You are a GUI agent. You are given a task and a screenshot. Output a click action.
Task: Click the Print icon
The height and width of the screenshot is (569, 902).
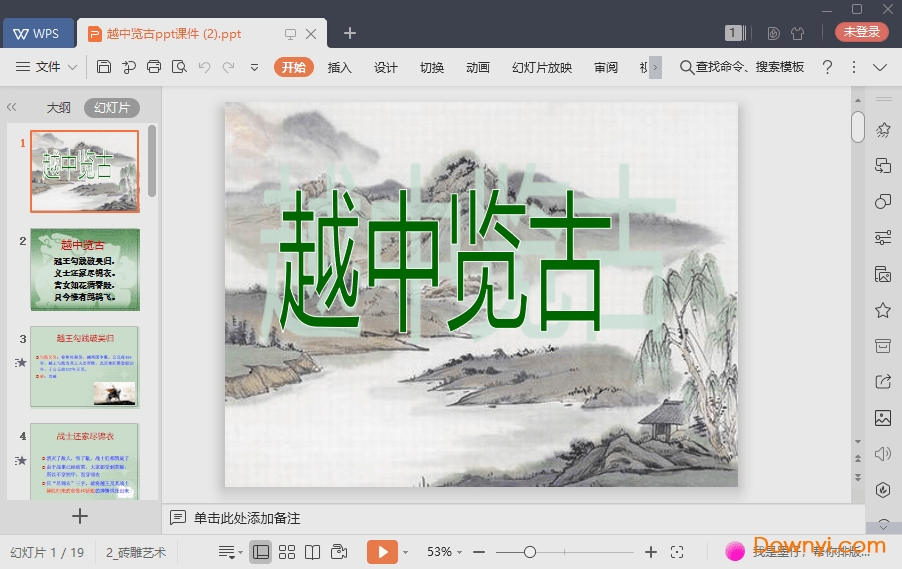click(x=154, y=67)
